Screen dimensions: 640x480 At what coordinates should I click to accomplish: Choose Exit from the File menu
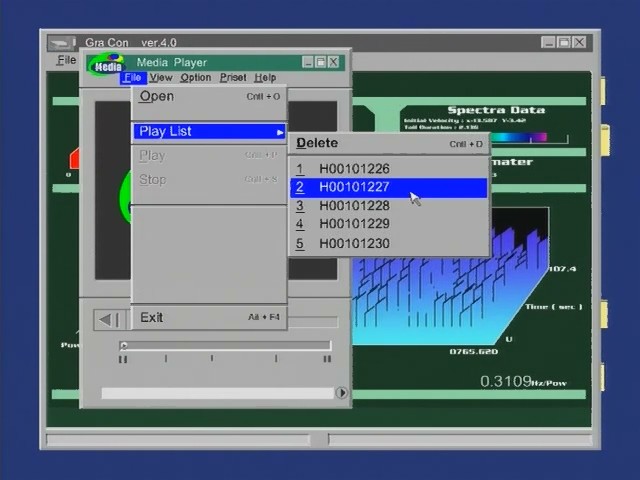tap(209, 317)
